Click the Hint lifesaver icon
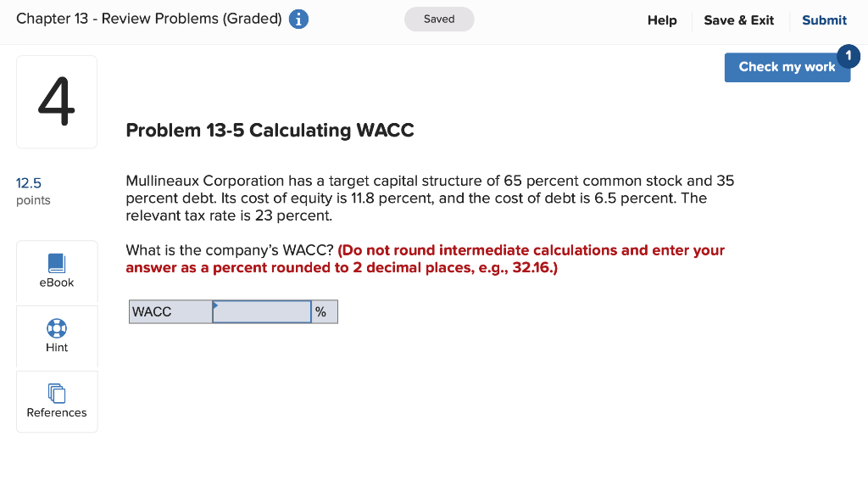The height and width of the screenshot is (492, 868). (x=57, y=337)
